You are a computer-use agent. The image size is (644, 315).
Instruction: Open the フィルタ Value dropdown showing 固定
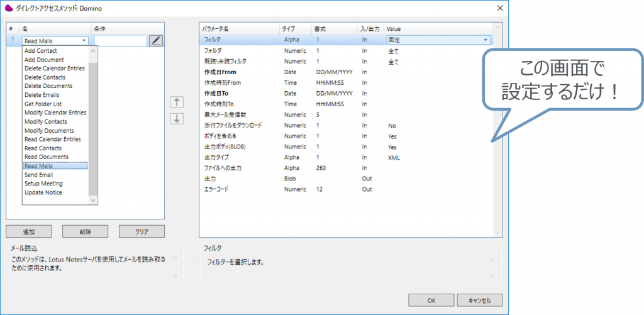(x=485, y=40)
